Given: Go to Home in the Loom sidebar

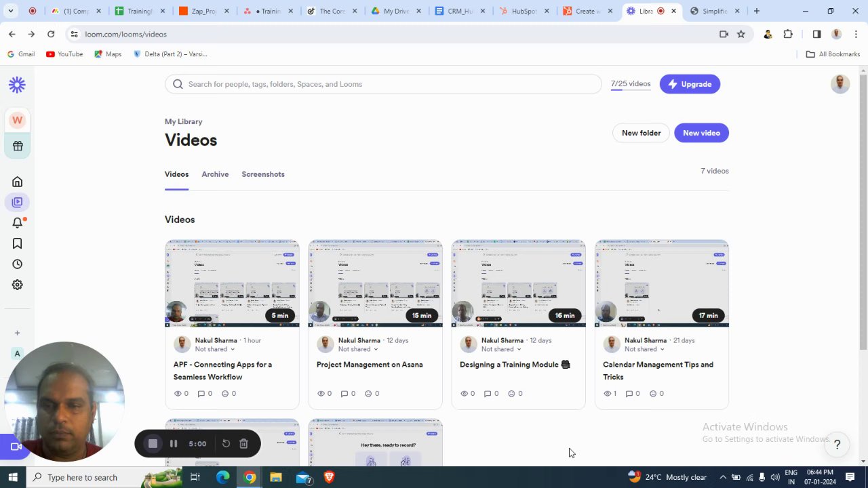Looking at the screenshot, I should (x=17, y=182).
